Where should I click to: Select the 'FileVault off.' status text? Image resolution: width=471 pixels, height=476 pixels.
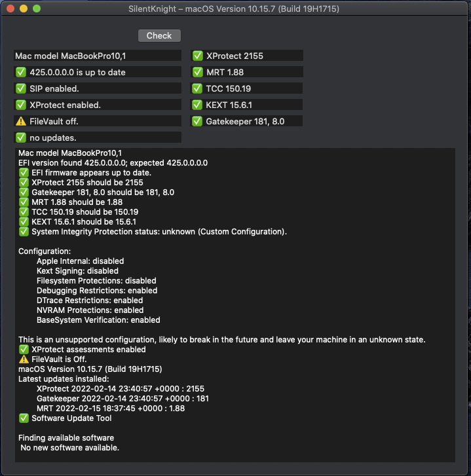coord(54,121)
